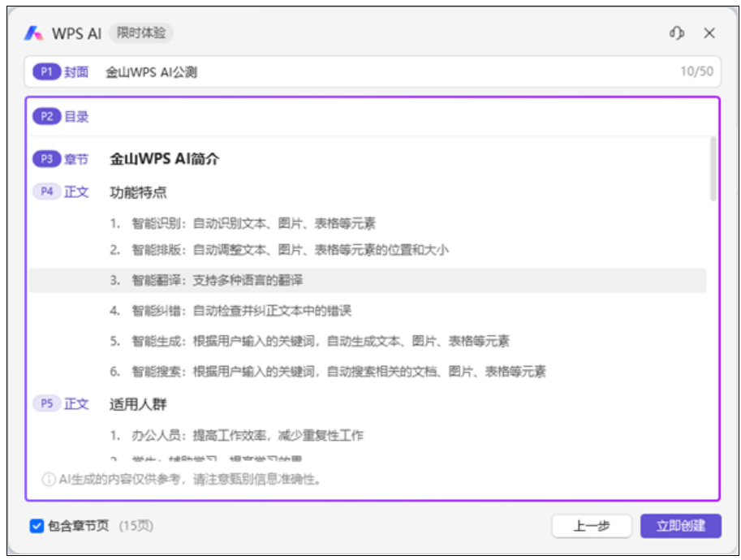
Task: Click the 10/50 character counter
Action: point(696,71)
